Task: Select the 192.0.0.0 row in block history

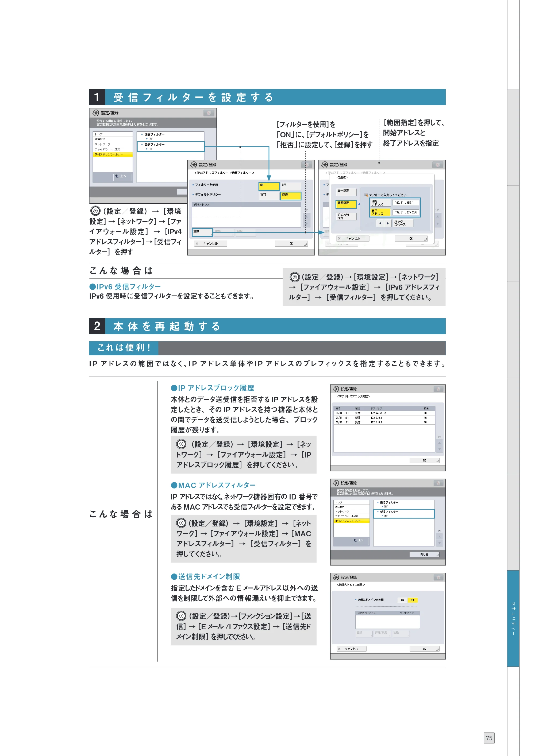Action: click(x=384, y=422)
